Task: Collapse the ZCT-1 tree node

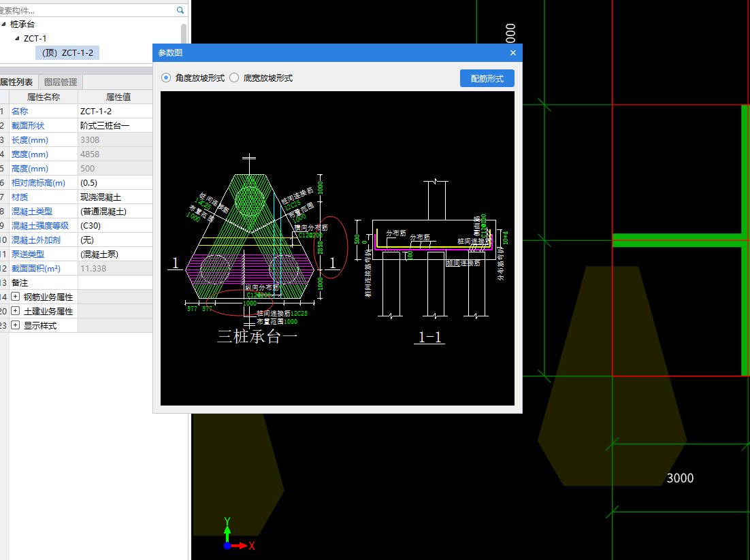Action: click(17, 38)
